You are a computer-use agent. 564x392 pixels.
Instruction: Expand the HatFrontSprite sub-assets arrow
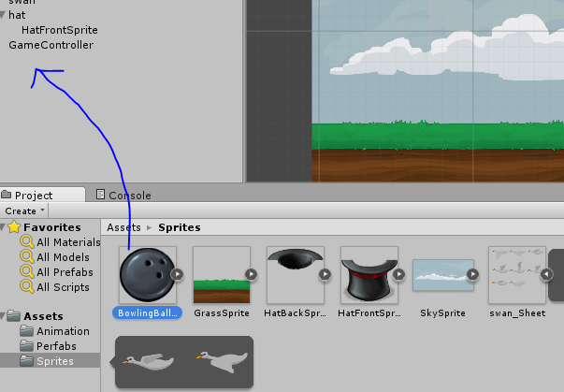[398, 274]
